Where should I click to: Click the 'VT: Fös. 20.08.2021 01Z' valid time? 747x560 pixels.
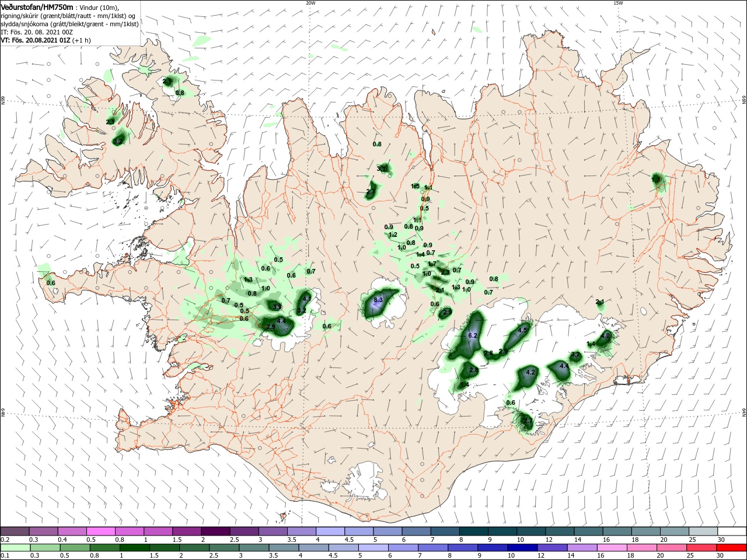point(36,40)
